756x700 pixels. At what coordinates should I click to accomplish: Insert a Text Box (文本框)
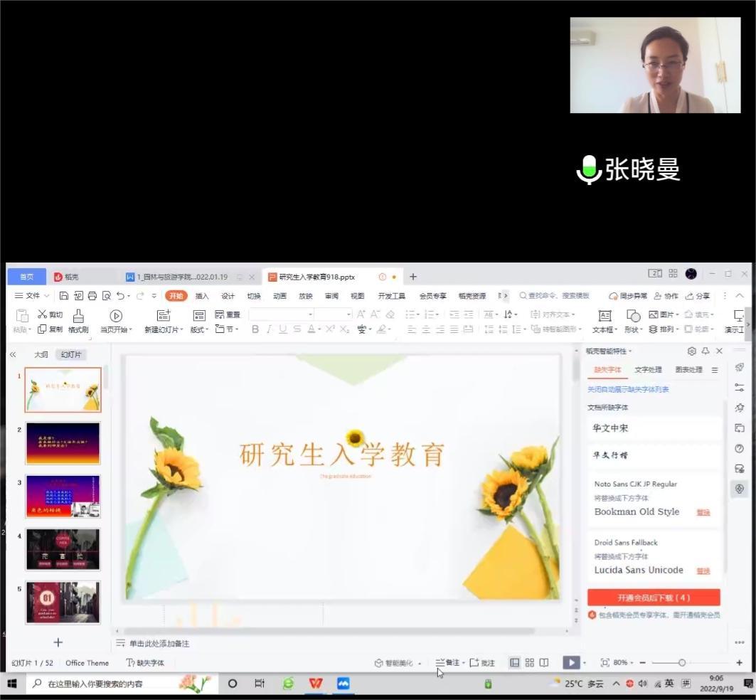coord(605,316)
